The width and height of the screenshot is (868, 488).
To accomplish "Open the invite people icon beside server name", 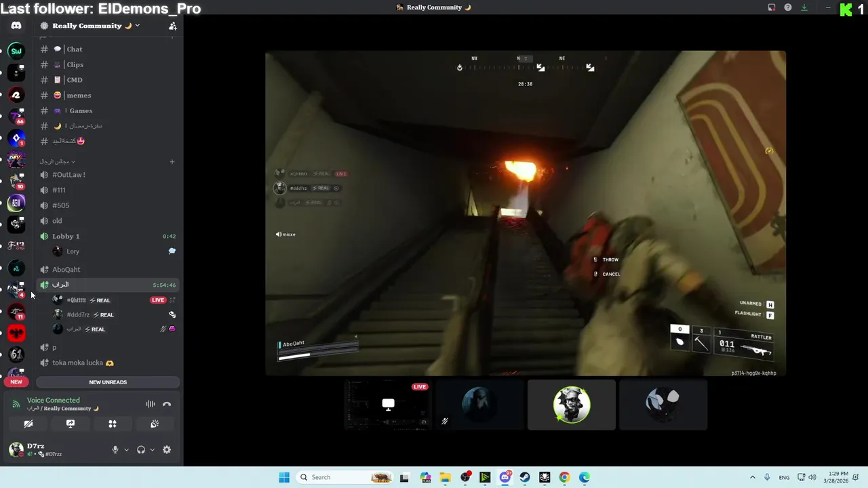I will point(172,26).
